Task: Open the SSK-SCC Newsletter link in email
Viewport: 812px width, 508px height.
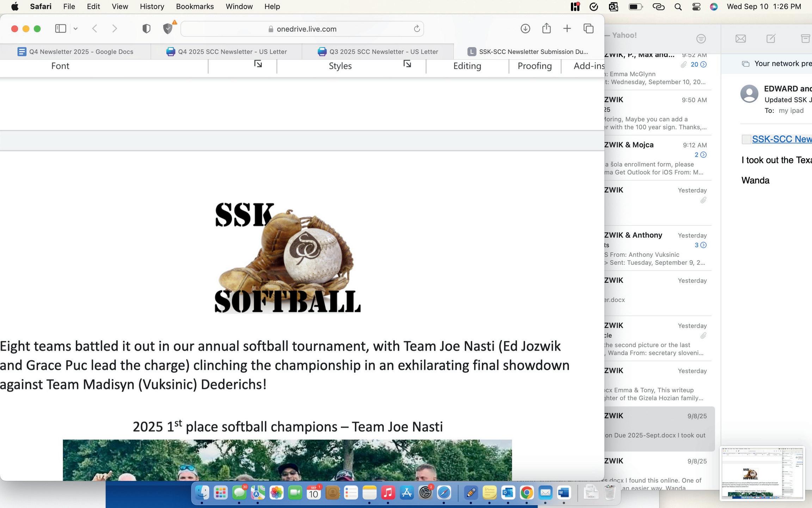Action: [x=781, y=139]
